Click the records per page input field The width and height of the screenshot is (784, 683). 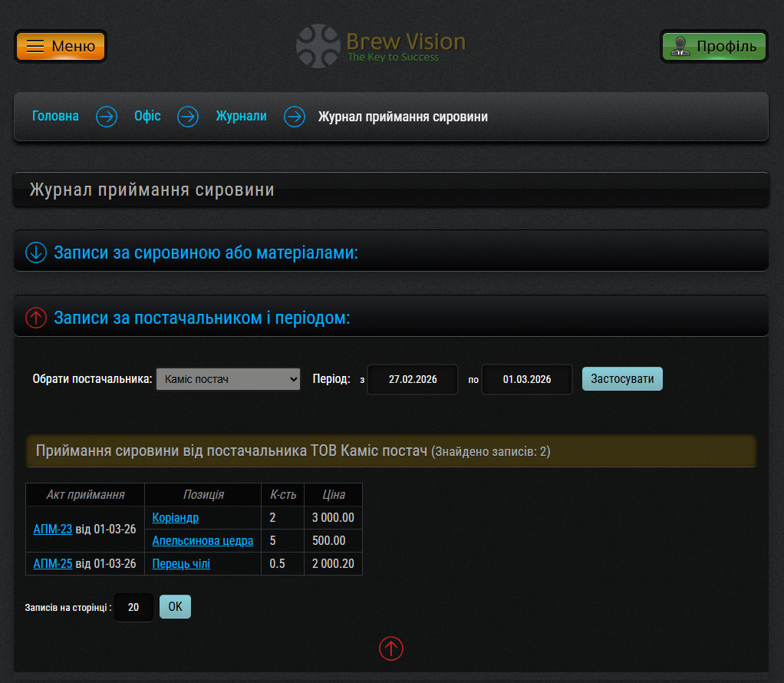coord(133,607)
